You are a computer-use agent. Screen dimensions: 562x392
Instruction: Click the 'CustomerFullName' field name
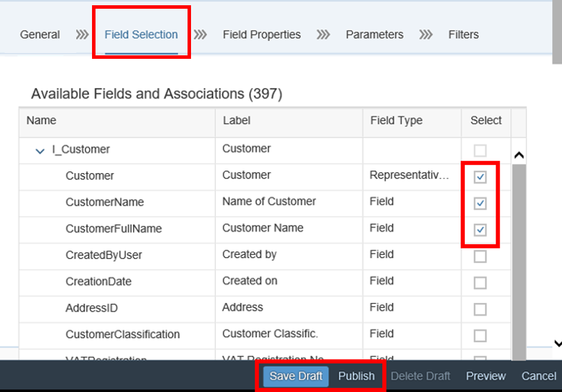coord(114,228)
